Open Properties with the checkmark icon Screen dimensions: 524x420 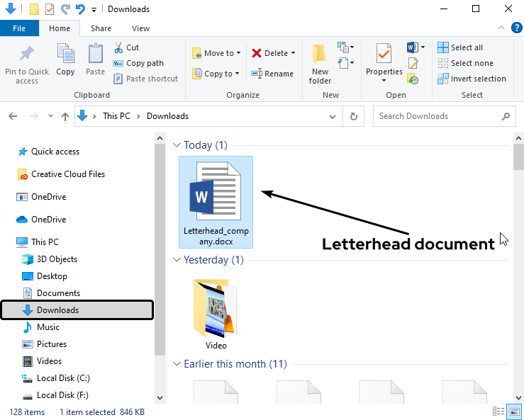[x=384, y=53]
